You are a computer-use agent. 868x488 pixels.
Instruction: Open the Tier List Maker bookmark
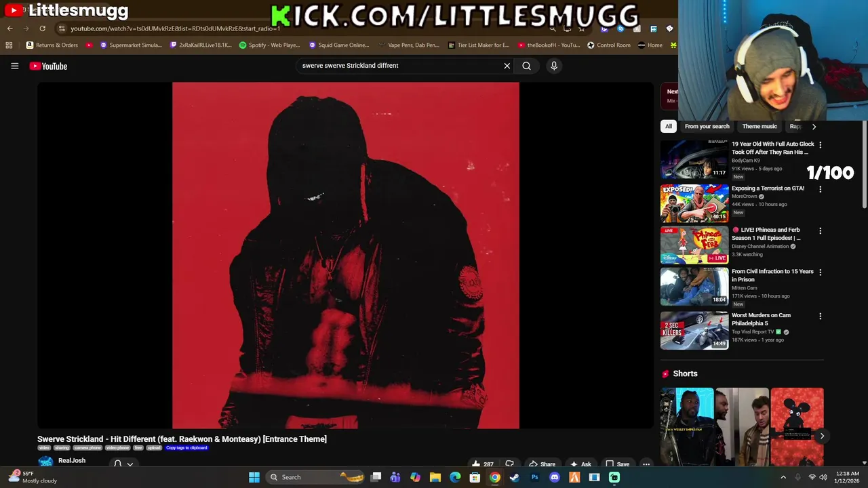[x=479, y=45]
